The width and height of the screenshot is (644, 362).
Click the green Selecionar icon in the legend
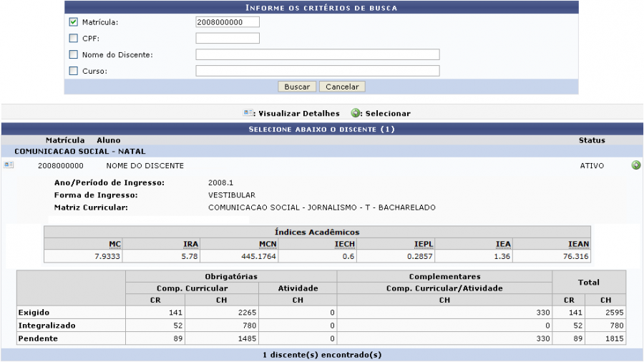[356, 113]
